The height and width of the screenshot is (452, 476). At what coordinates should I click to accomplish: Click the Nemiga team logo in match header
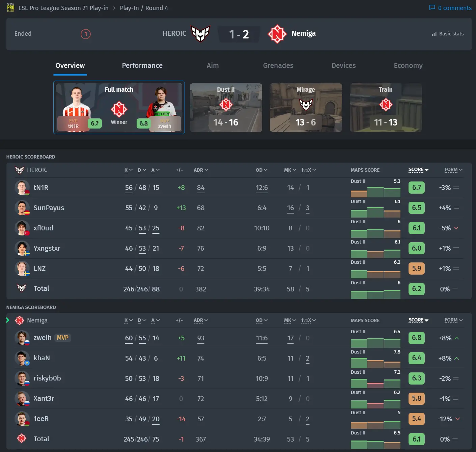(277, 34)
